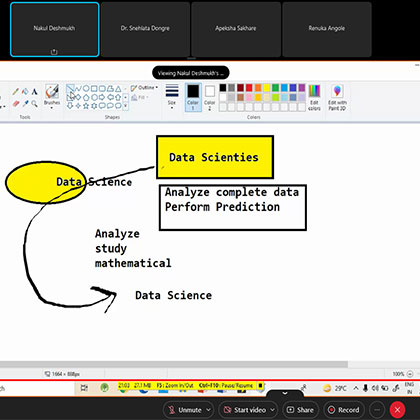Screen dimensions: 420x420
Task: Open Task View on the taskbar
Action: click(84, 388)
